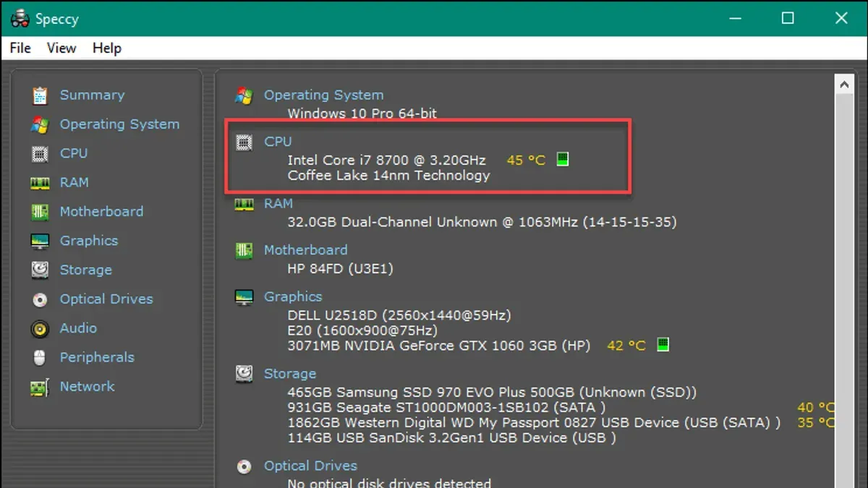Open the View menu

[61, 48]
